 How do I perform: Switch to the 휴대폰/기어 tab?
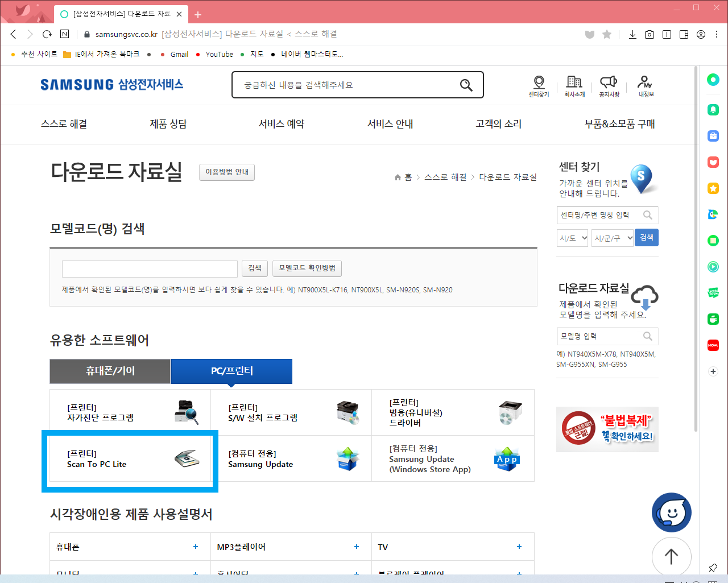coord(110,371)
